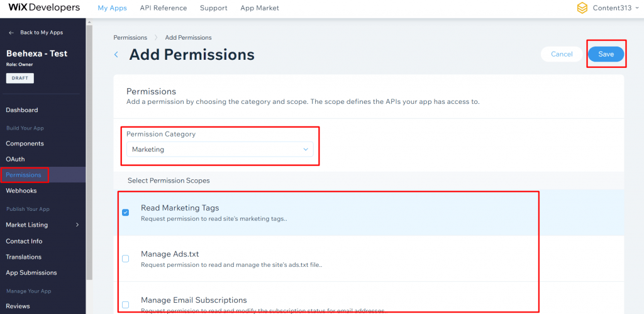The image size is (644, 314).
Task: Click the Content313 account stack icon
Action: coord(582,8)
